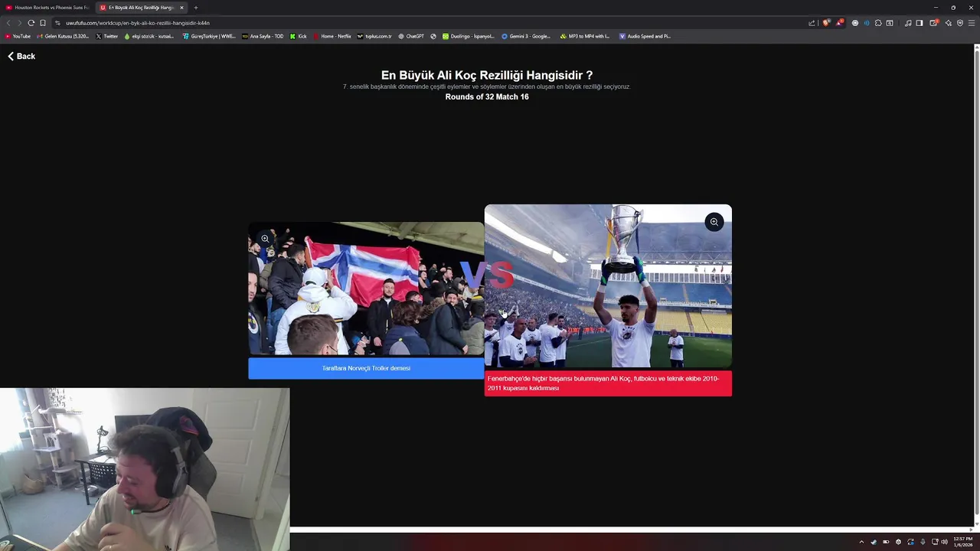Open globe-icon bookmark after ChatGPT

click(x=433, y=36)
